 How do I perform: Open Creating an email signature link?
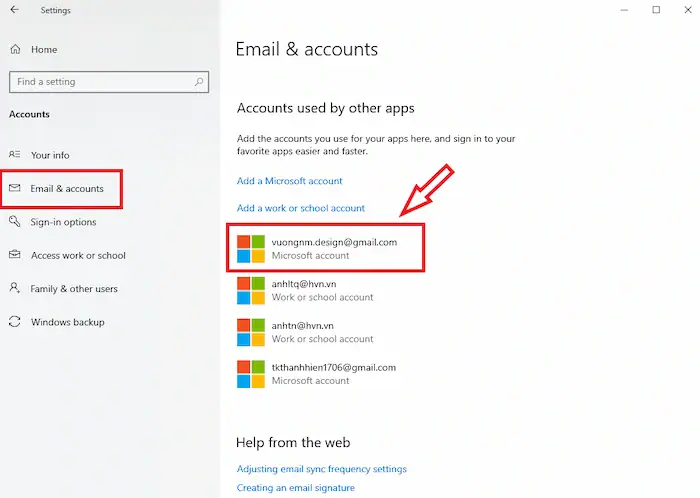(296, 488)
